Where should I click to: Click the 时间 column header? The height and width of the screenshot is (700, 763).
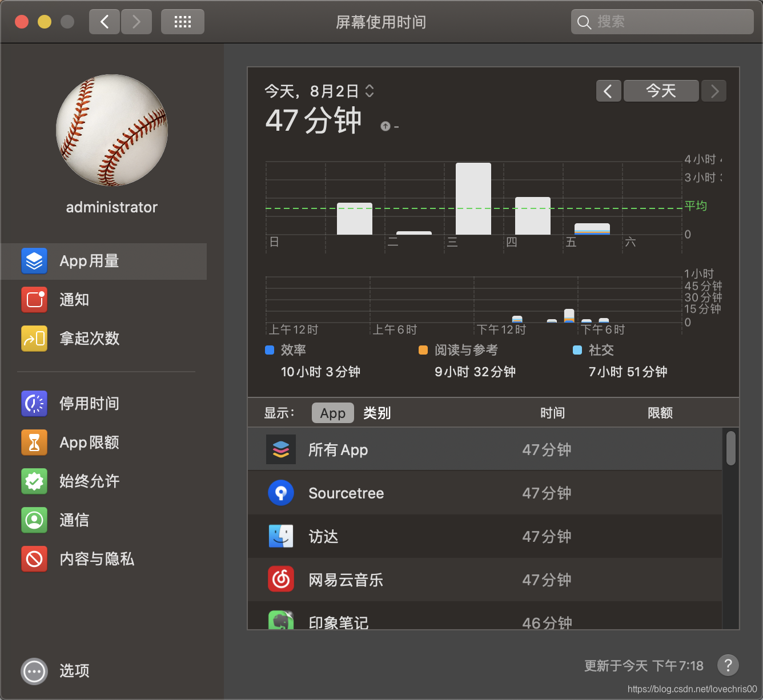click(x=552, y=413)
